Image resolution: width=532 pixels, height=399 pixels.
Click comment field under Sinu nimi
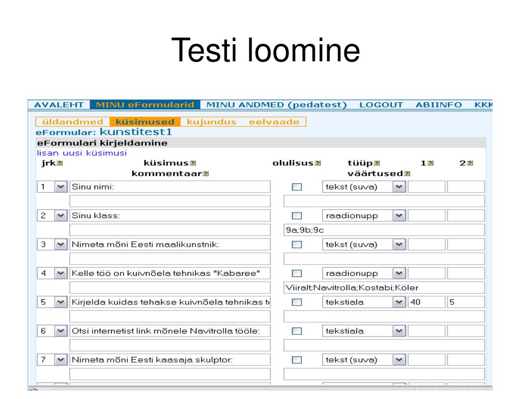(x=170, y=201)
